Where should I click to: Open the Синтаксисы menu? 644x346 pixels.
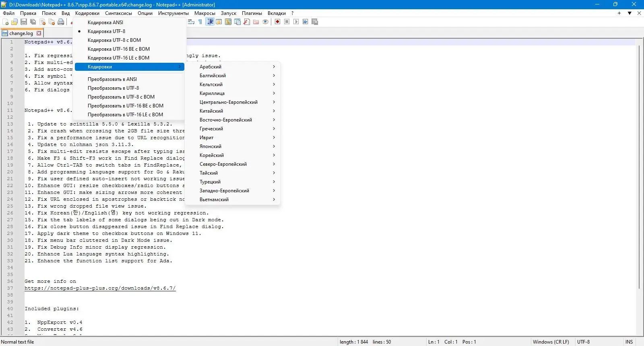coord(118,13)
